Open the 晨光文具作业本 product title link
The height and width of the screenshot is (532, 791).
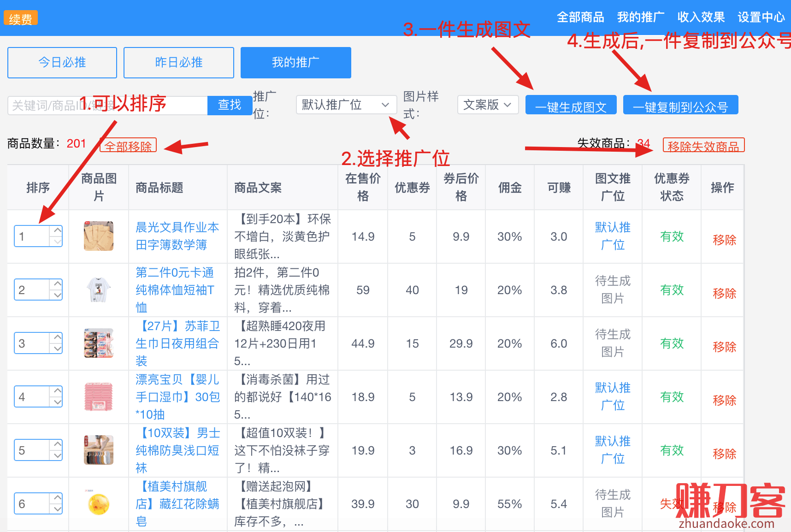177,236
